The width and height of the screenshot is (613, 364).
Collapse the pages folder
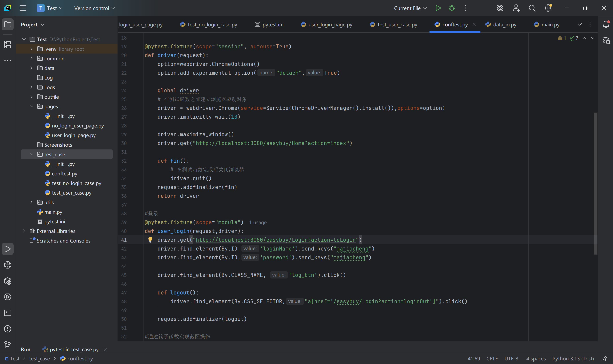(x=31, y=106)
